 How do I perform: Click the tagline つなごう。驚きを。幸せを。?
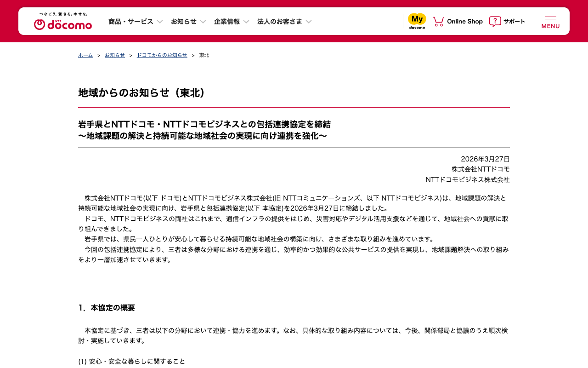63,14
